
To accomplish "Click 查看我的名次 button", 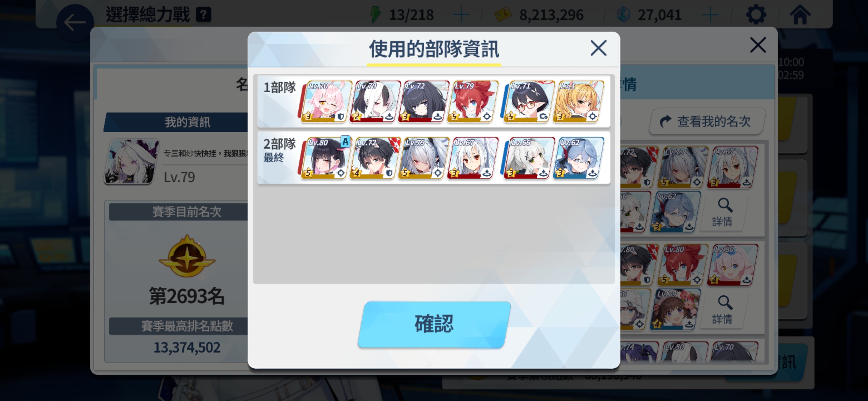I will 707,121.
